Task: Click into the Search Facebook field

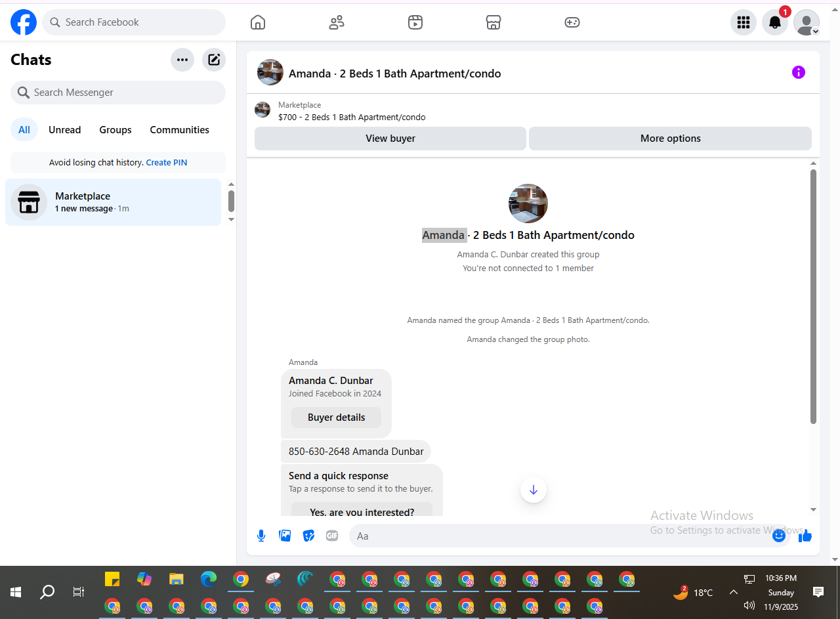Action: pos(134,22)
